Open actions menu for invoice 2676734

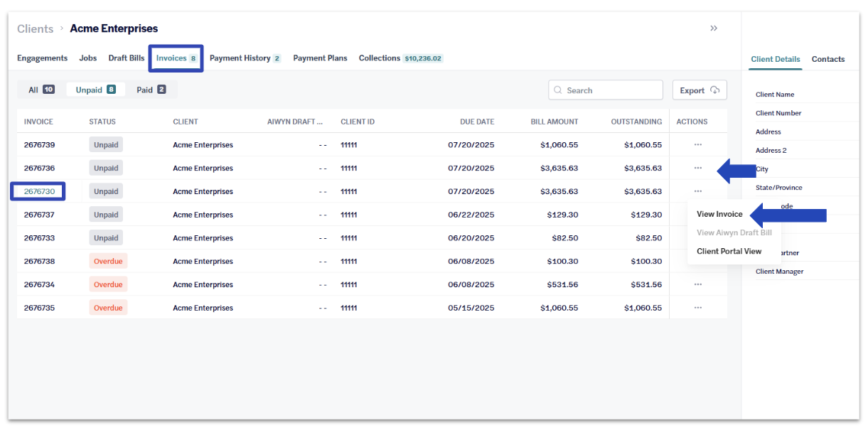pos(697,284)
